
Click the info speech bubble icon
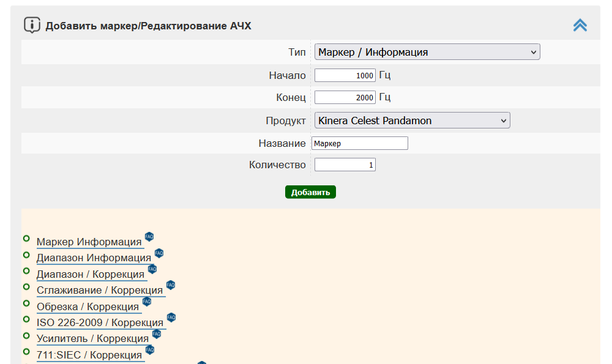click(32, 25)
